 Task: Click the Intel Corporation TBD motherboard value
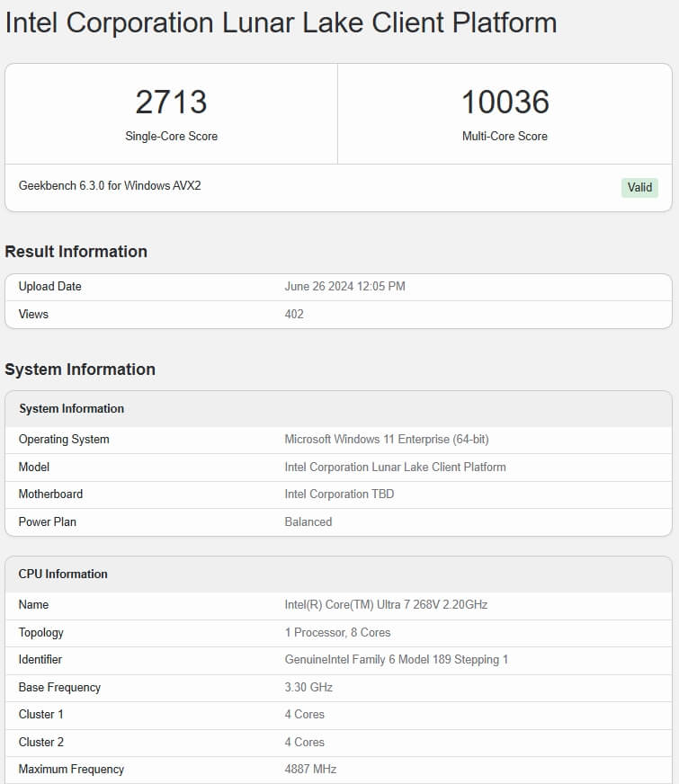click(x=339, y=494)
